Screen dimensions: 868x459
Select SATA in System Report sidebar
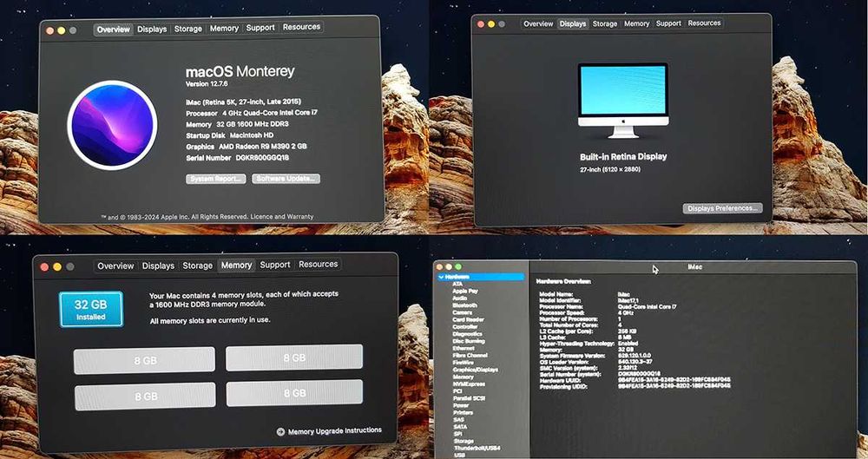click(460, 427)
